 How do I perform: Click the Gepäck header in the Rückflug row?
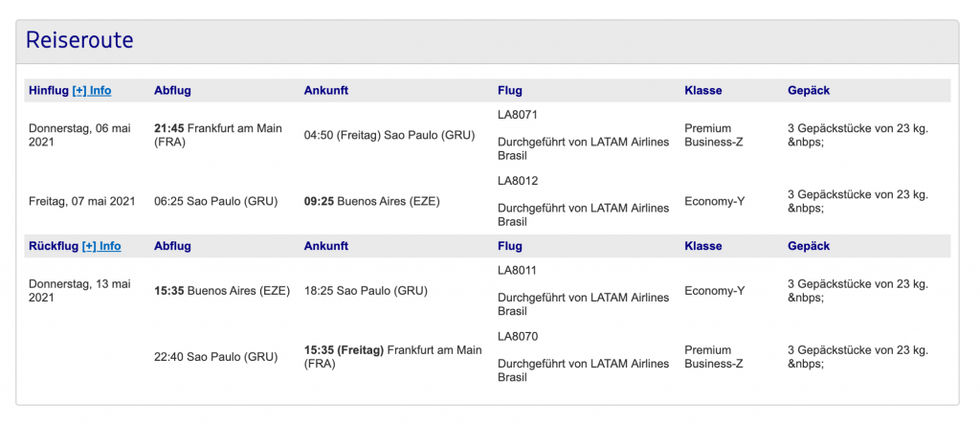(808, 246)
